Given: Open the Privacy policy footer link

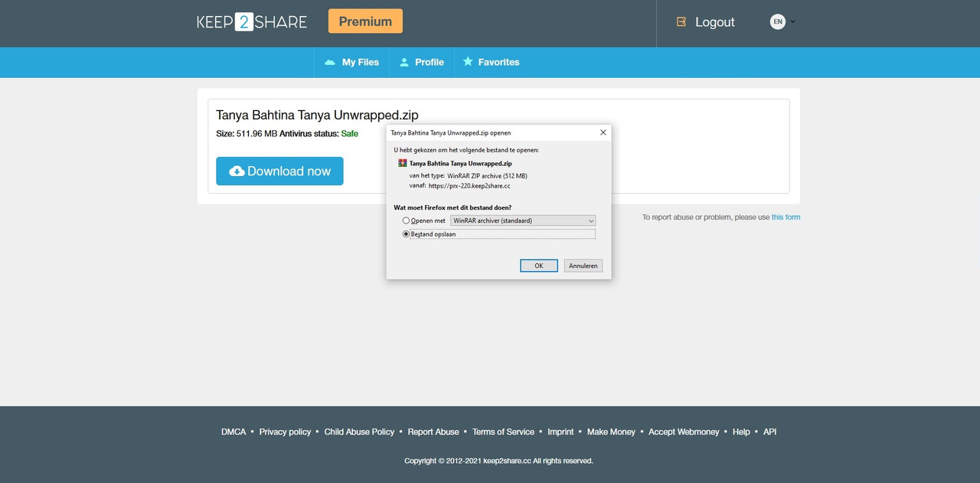Looking at the screenshot, I should [285, 432].
